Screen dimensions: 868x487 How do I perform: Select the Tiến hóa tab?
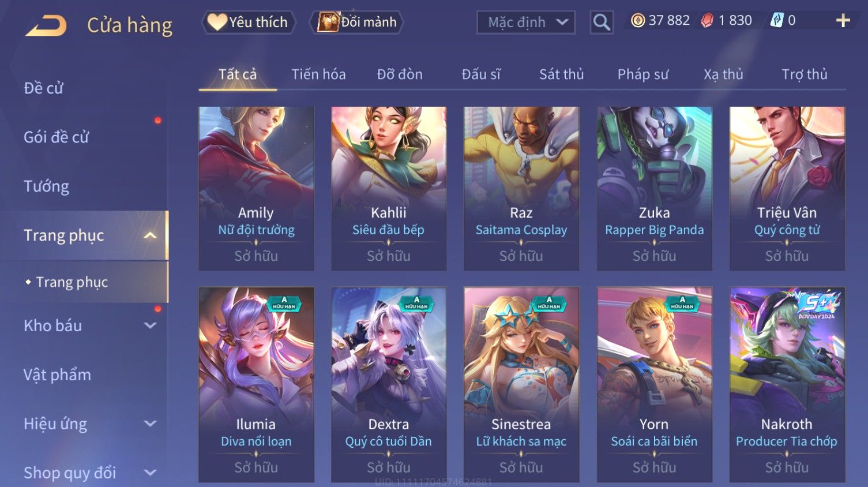click(x=318, y=74)
